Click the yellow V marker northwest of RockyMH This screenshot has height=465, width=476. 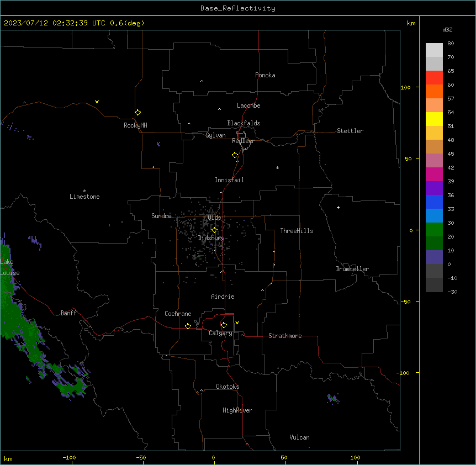(x=97, y=102)
